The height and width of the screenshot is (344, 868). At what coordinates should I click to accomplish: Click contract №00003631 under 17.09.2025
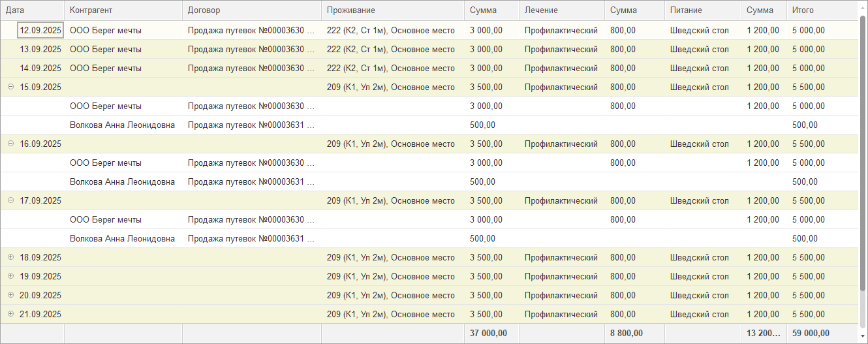[x=251, y=238]
